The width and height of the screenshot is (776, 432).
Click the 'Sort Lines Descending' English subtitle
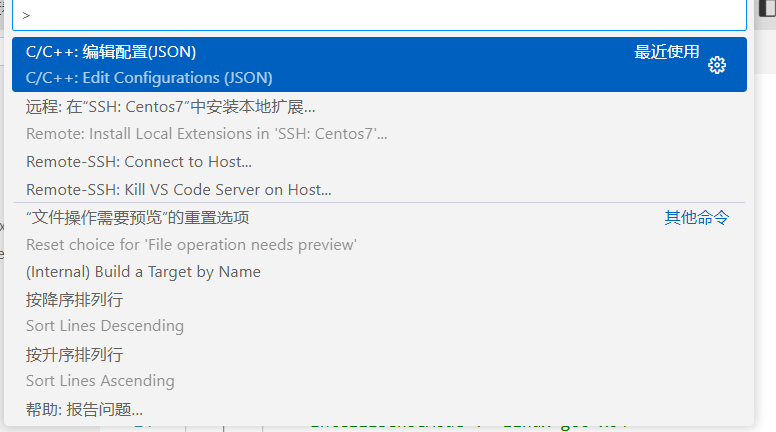(105, 326)
